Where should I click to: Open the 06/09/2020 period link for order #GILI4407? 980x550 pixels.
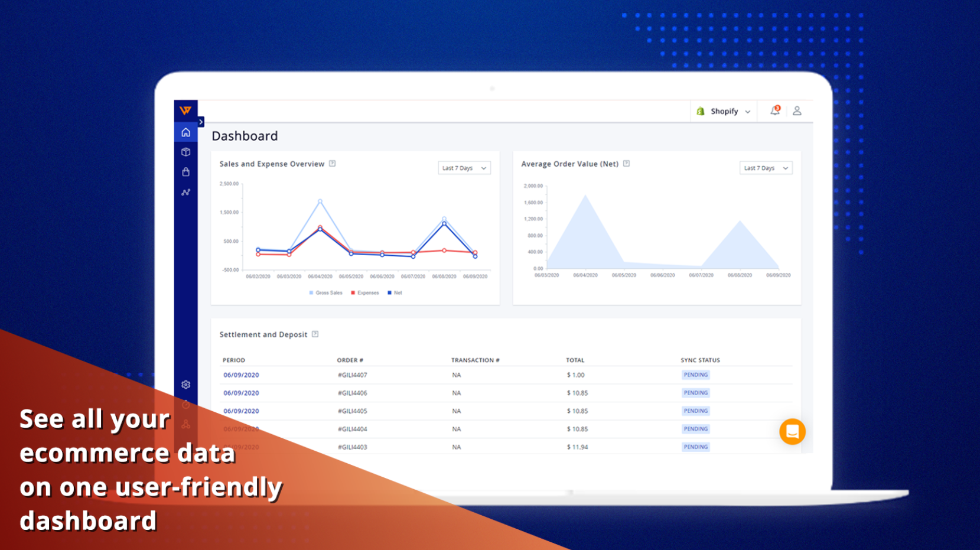pyautogui.click(x=241, y=375)
